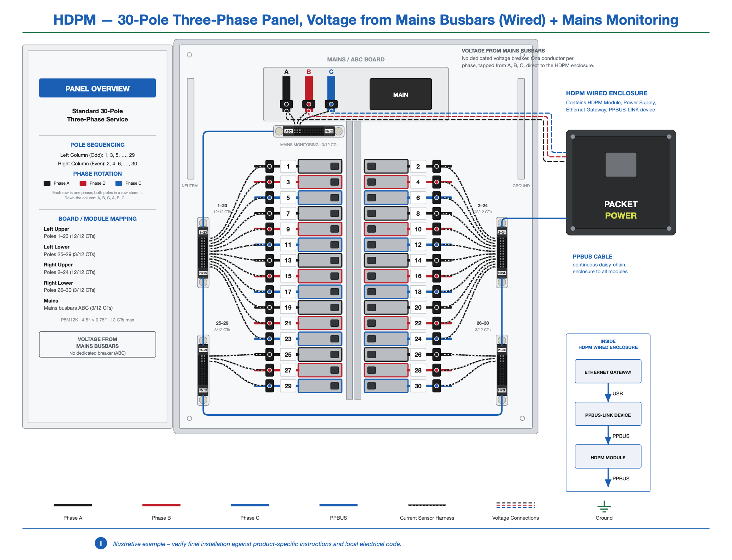Click the Voltage Connections legend line

point(515,505)
